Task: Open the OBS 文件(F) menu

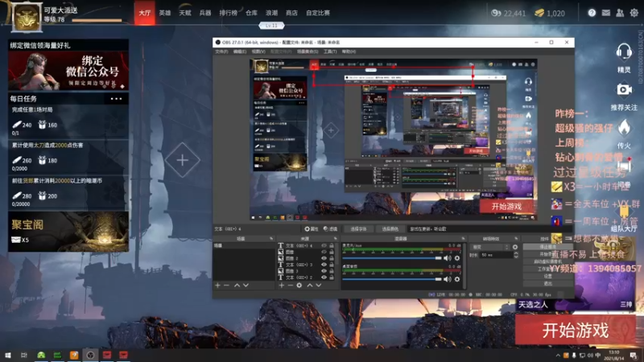Action: click(221, 51)
